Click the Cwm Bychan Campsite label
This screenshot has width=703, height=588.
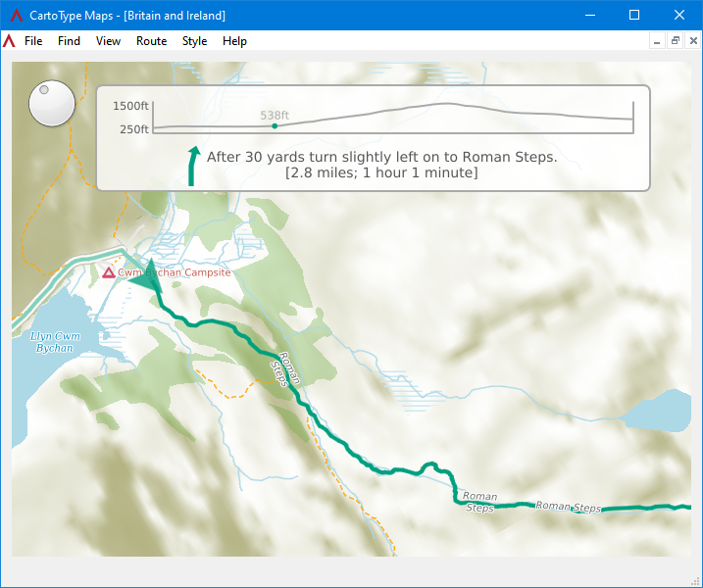(175, 272)
